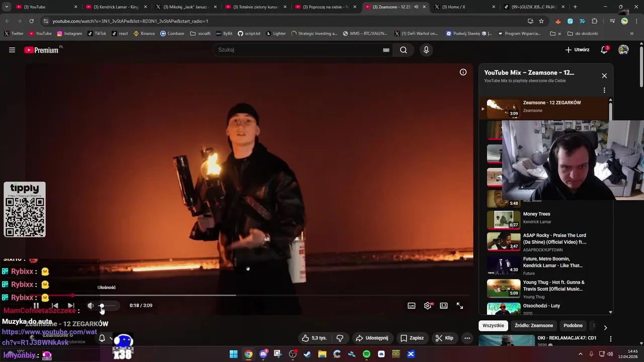This screenshot has height=362, width=644.
Task: Open Windows Start menu
Action: click(233, 354)
